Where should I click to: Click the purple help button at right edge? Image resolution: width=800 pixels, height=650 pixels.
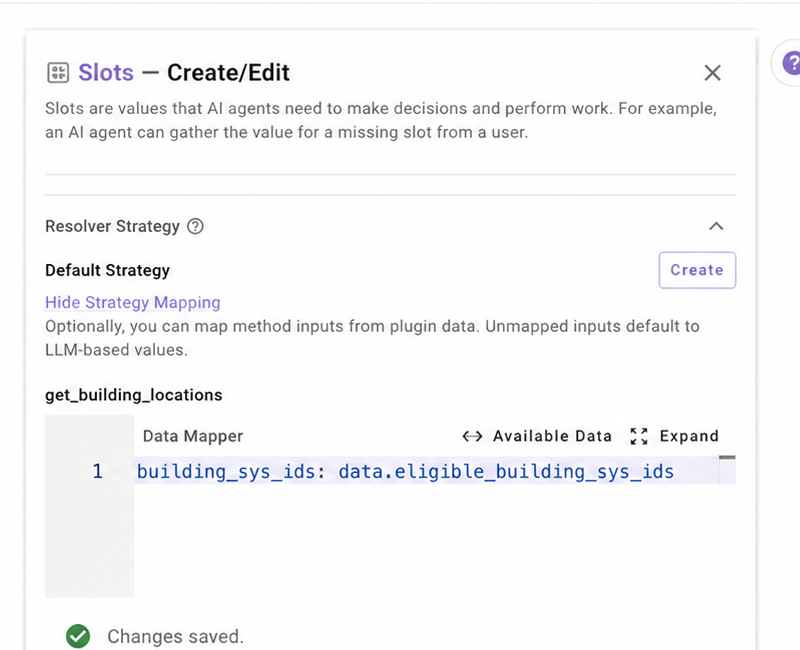click(x=790, y=63)
